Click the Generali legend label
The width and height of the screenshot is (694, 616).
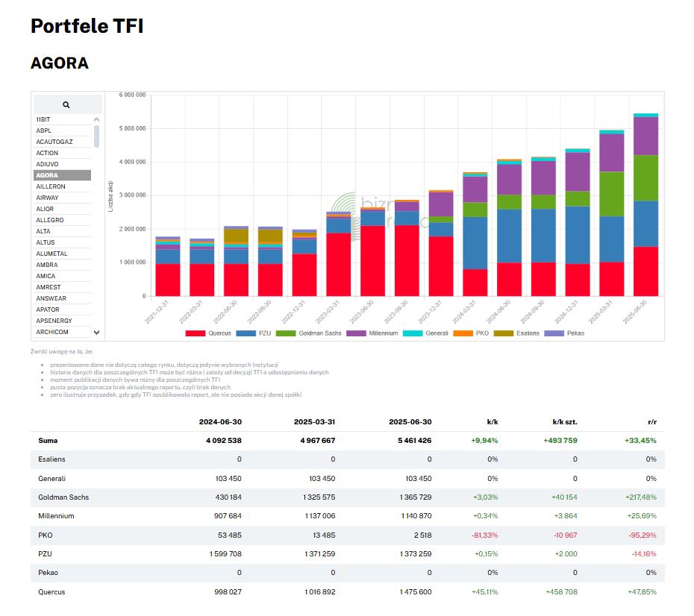[x=437, y=333]
